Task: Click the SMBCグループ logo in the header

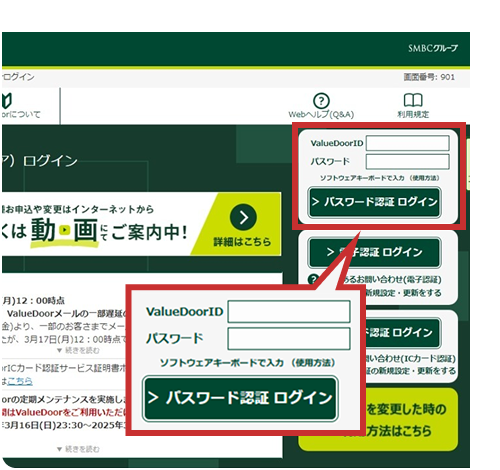Action: click(433, 48)
